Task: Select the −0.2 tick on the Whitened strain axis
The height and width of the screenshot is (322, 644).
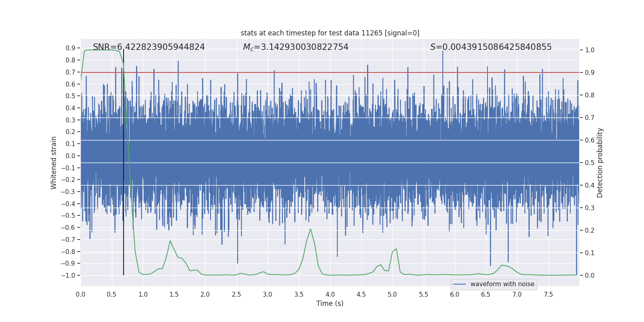Action: tap(68, 180)
